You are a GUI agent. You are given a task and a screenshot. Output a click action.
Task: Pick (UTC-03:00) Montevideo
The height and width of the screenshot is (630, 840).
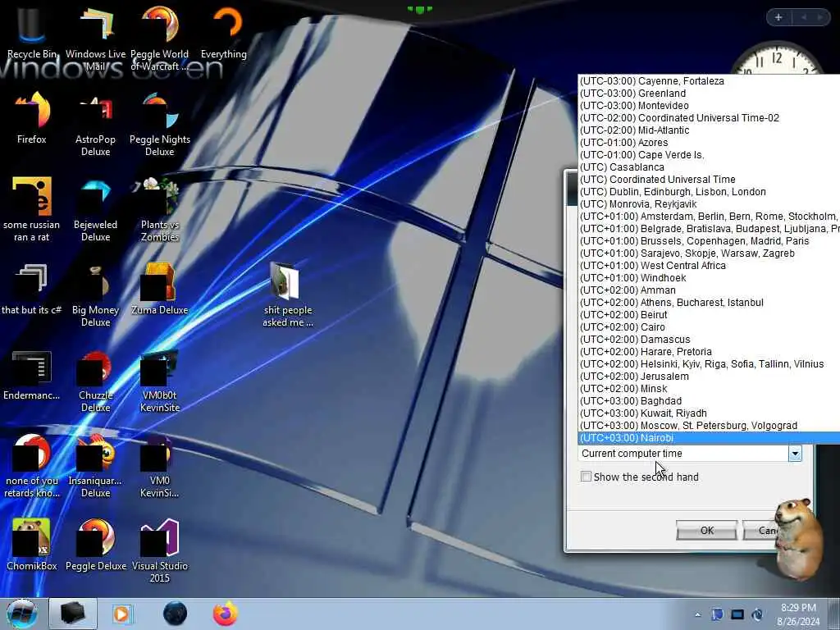[x=710, y=106]
